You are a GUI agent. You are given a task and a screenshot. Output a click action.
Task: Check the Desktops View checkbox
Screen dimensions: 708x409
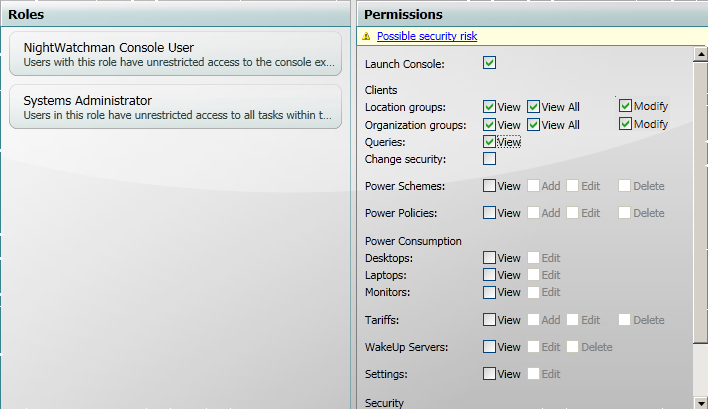[489, 258]
